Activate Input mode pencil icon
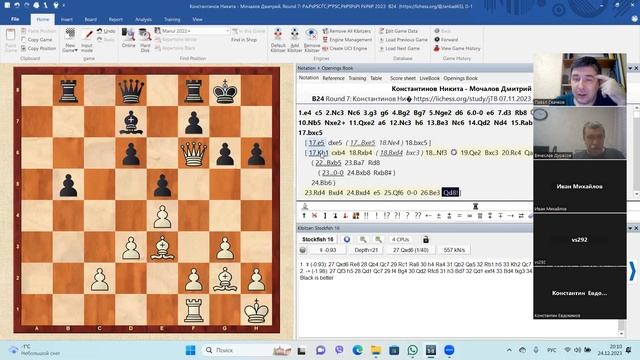The image size is (640, 360). [87, 40]
